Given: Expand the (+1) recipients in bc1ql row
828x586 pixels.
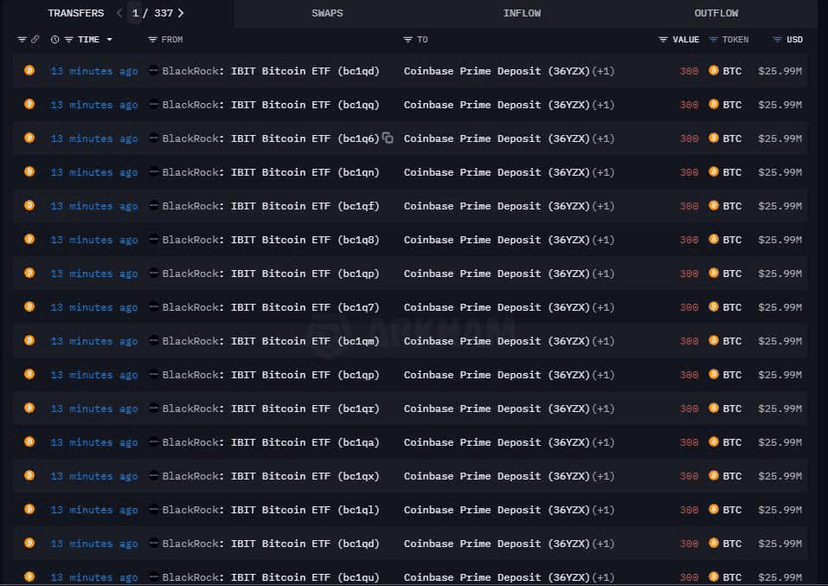Looking at the screenshot, I should click(603, 510).
